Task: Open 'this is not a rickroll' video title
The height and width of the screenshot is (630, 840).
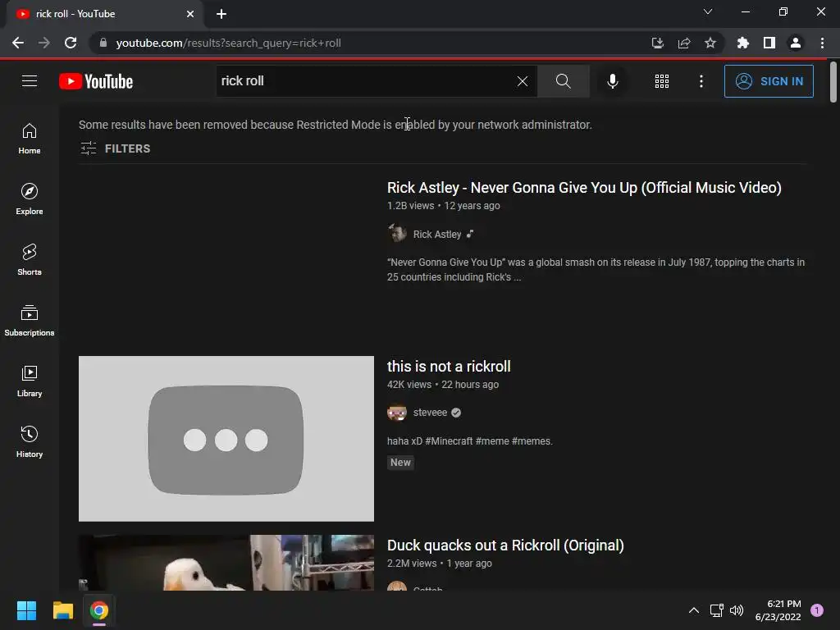Action: click(449, 367)
